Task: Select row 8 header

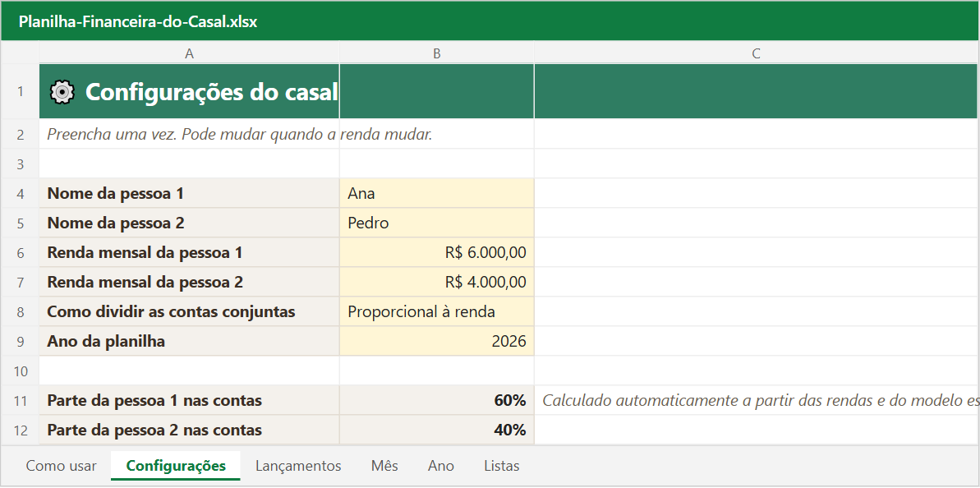Action: [20, 312]
